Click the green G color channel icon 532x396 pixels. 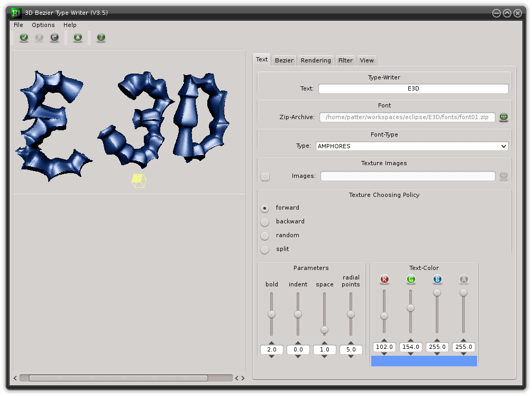pyautogui.click(x=411, y=279)
